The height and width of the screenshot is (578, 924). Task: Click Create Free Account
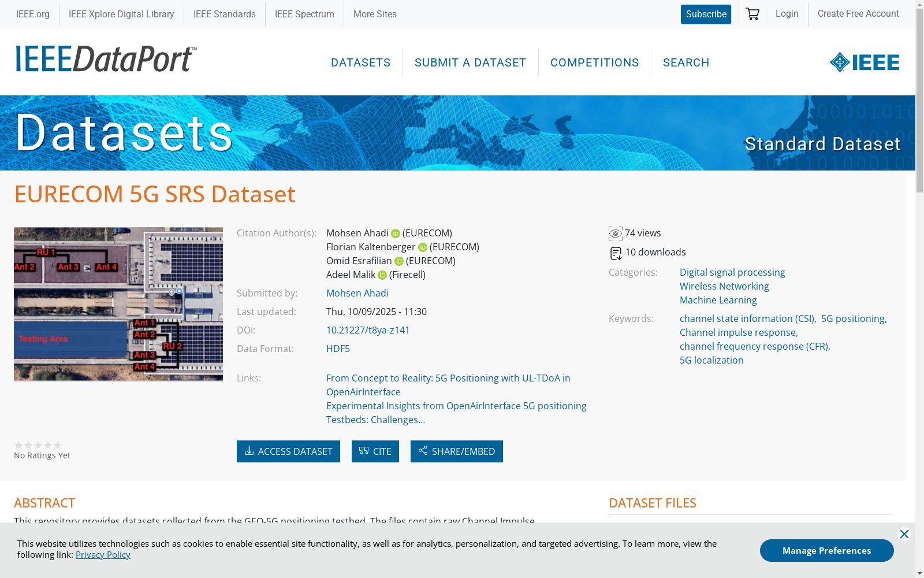click(858, 13)
